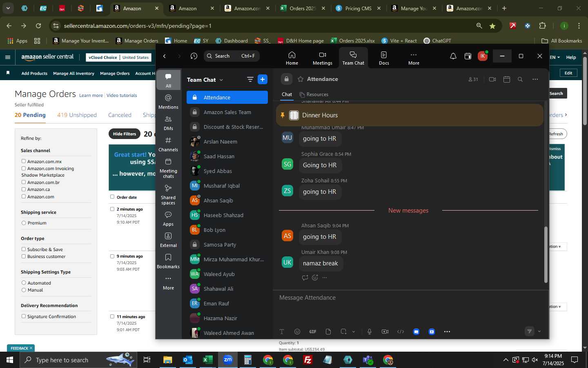Open Mentions in Zoom sidebar
The image size is (588, 368).
pos(168,101)
